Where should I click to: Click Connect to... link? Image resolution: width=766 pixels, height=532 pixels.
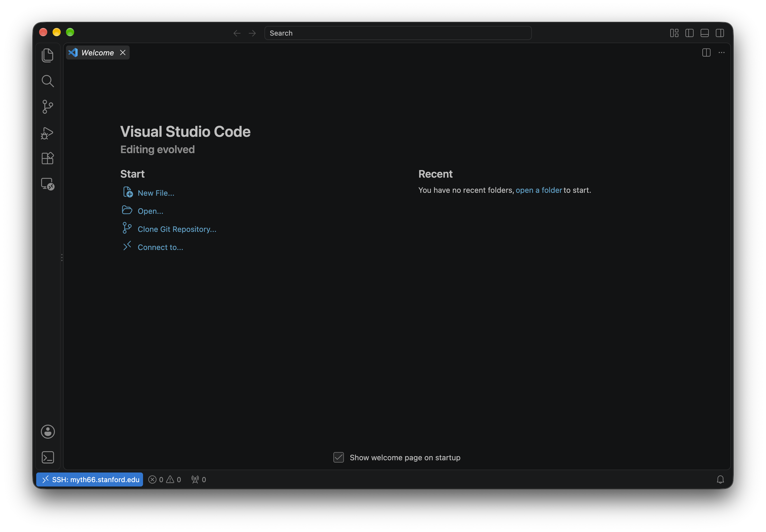tap(161, 247)
